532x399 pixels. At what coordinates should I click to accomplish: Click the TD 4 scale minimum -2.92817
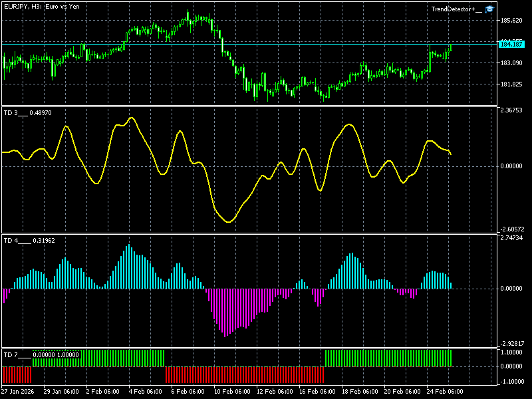click(511, 344)
